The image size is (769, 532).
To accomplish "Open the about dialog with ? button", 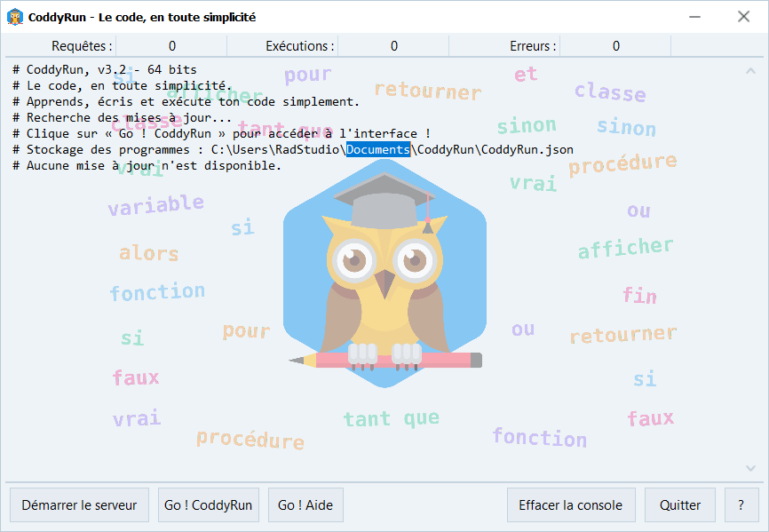I will pos(741,505).
